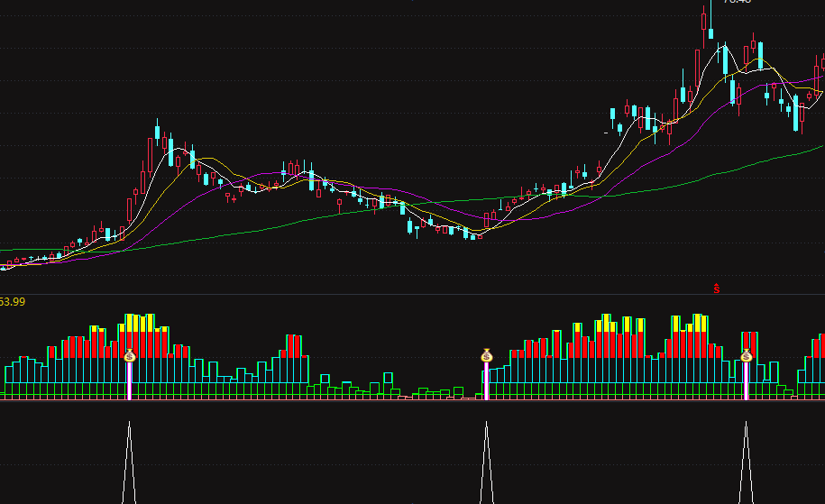This screenshot has width=825, height=504.
Task: Click the middle money bag signal icon
Action: point(487,355)
